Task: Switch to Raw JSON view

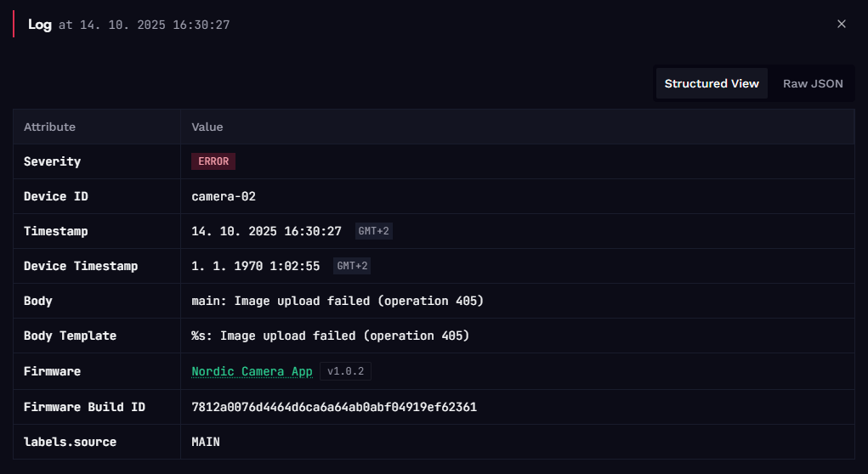Action: (813, 83)
